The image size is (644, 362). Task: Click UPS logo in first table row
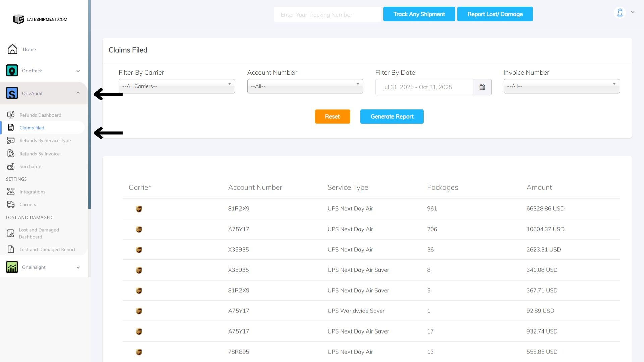[139, 209]
